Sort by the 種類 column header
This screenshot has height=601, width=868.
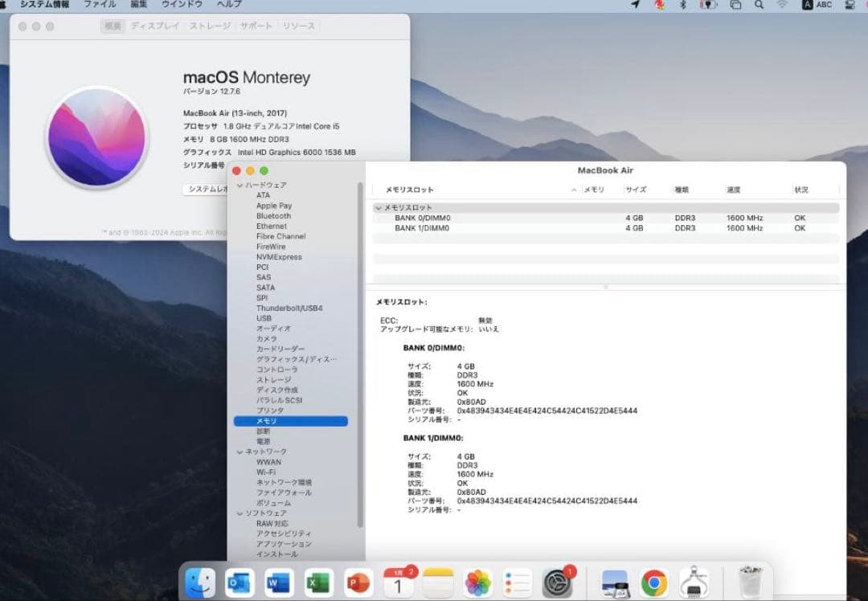tap(682, 190)
